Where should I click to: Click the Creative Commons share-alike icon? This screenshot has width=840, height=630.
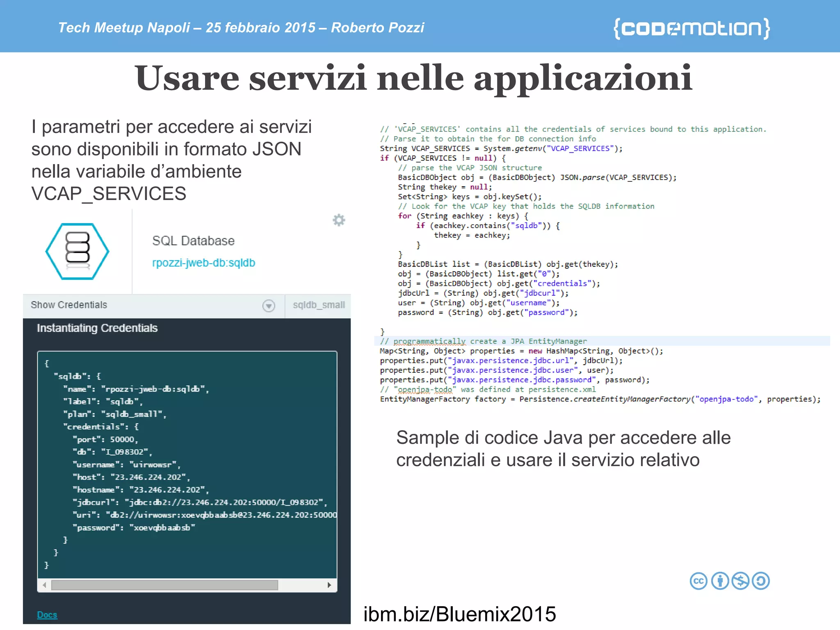pyautogui.click(x=761, y=581)
